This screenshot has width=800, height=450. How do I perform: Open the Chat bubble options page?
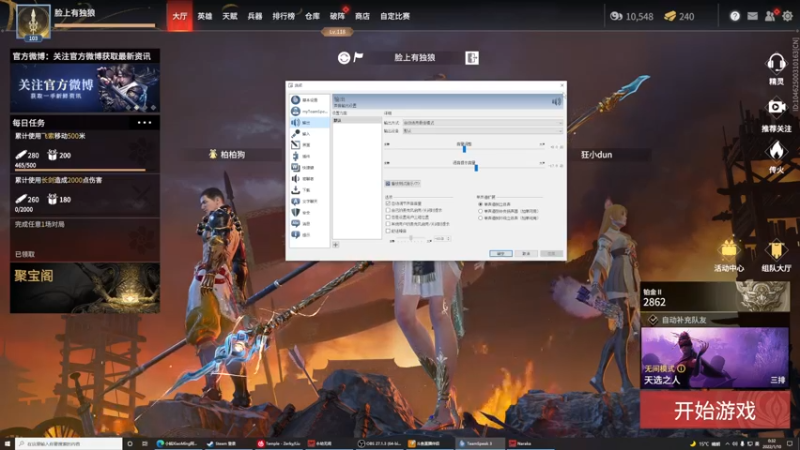pyautogui.click(x=308, y=201)
